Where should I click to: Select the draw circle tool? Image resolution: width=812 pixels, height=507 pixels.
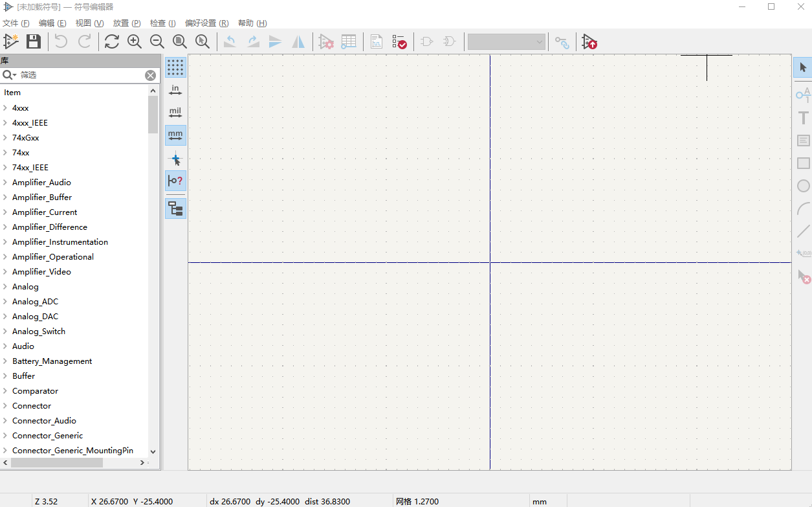click(x=803, y=186)
